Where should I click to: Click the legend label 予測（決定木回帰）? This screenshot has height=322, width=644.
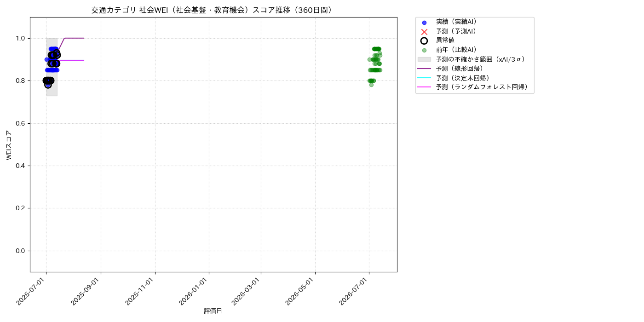coord(463,78)
